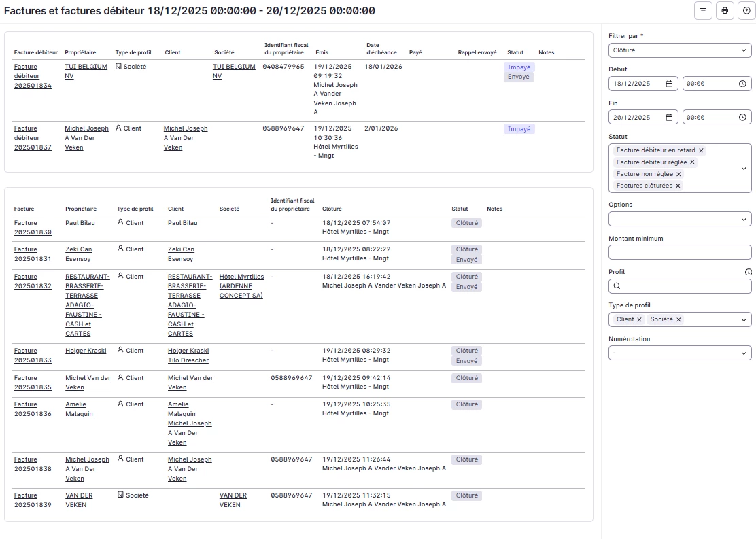Open Tilo Drescher client link

[x=188, y=360]
